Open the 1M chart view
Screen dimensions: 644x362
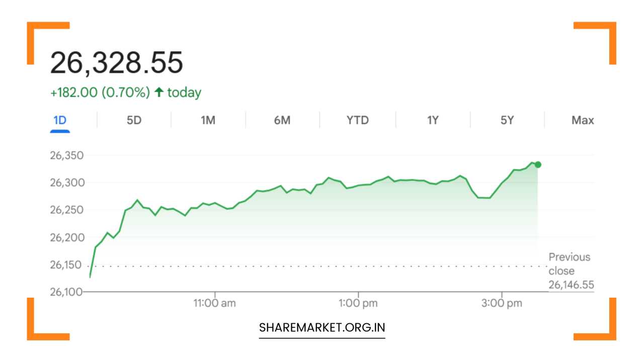pyautogui.click(x=208, y=120)
